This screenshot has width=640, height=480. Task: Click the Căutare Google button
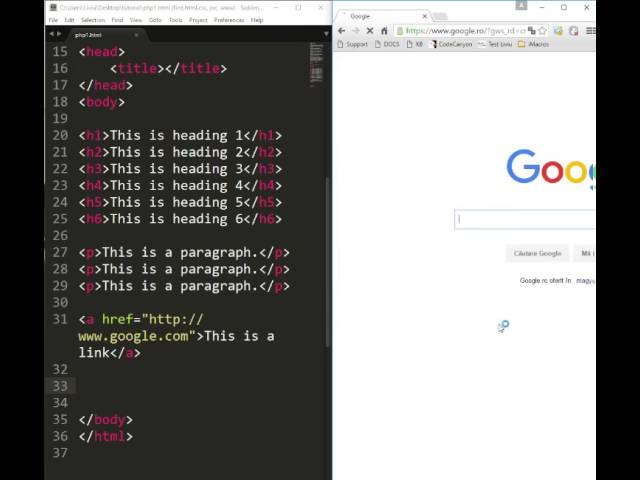pos(537,253)
